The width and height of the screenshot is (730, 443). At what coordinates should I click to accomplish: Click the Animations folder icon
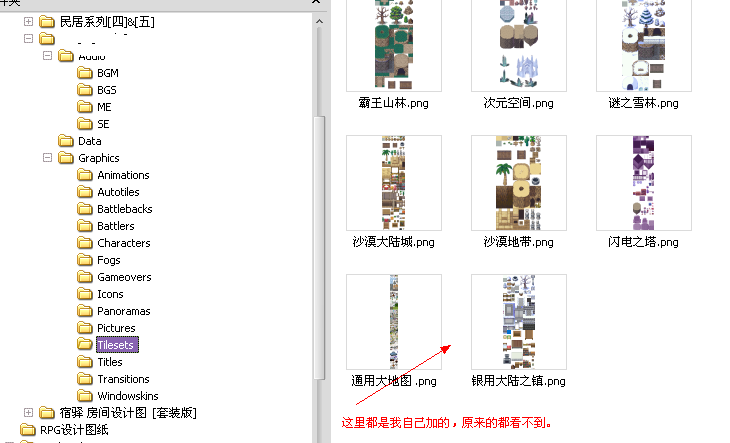pyautogui.click(x=85, y=175)
